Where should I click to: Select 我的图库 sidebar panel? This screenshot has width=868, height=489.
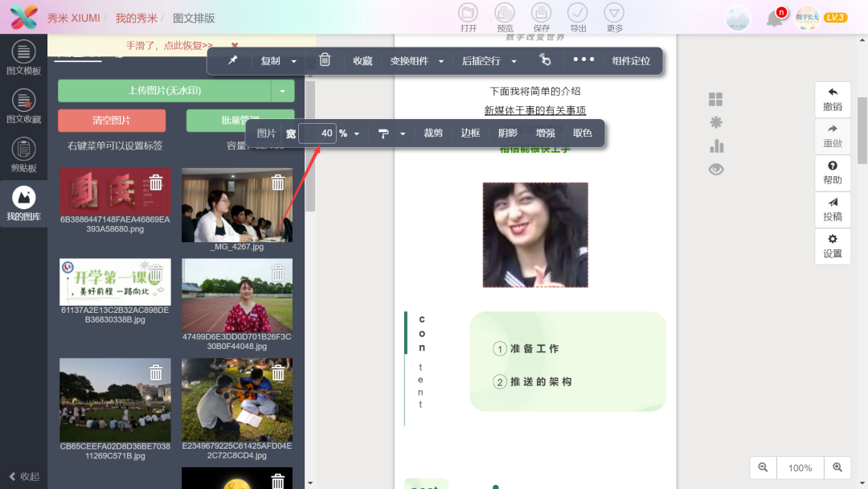pyautogui.click(x=23, y=203)
